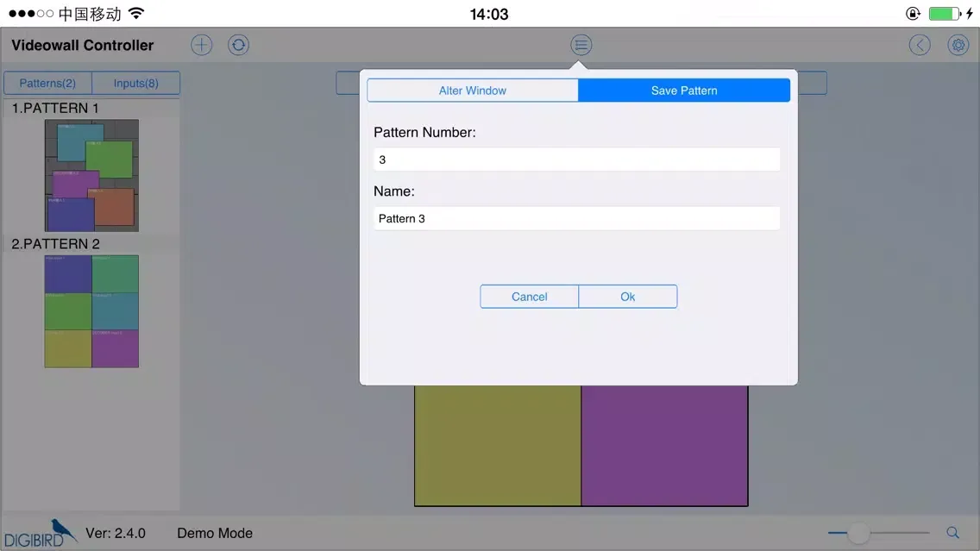The height and width of the screenshot is (551, 980).
Task: Click the refresh/sync icon in the toolbar
Action: [x=238, y=44]
